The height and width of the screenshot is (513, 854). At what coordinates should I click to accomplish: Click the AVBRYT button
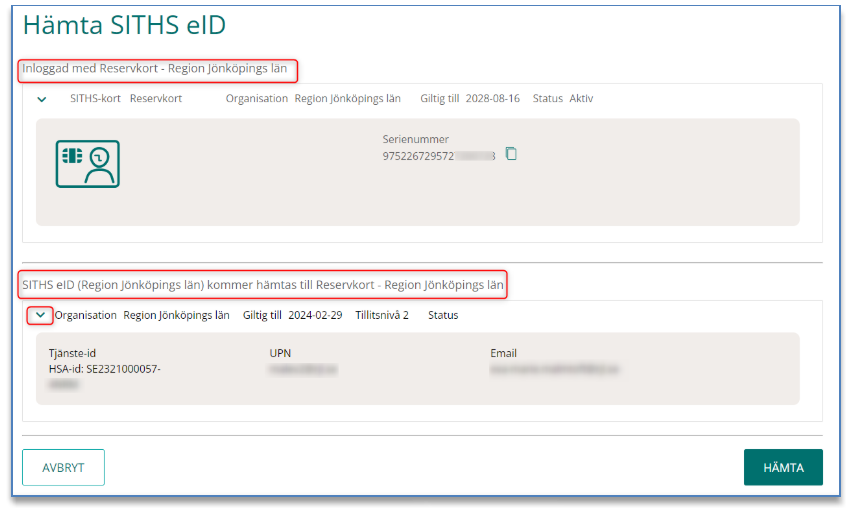pyautogui.click(x=63, y=467)
